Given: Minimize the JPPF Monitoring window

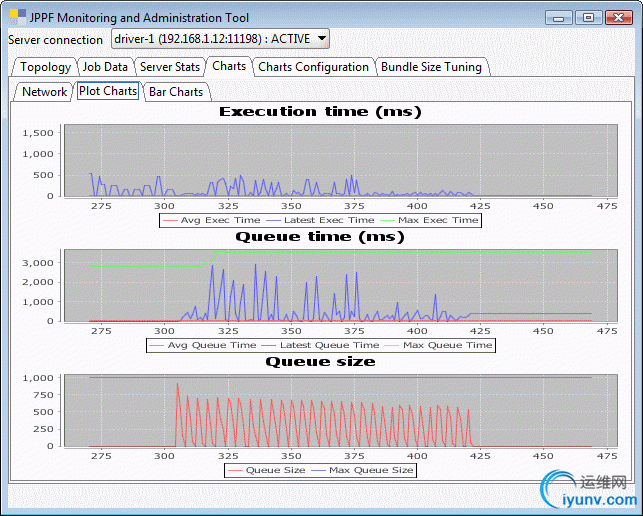Looking at the screenshot, I should pos(559,18).
